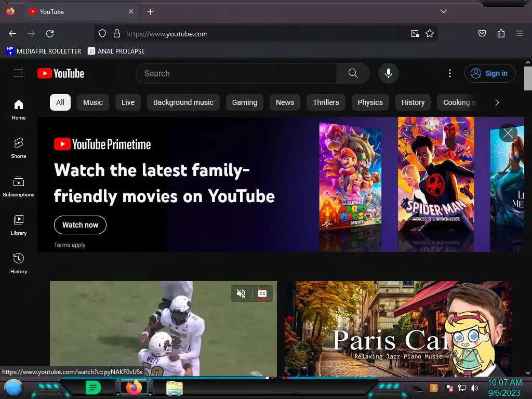Screen dimensions: 532x399
Task: Click the taskbar clock showing 10:07 AM
Action: [x=504, y=388]
